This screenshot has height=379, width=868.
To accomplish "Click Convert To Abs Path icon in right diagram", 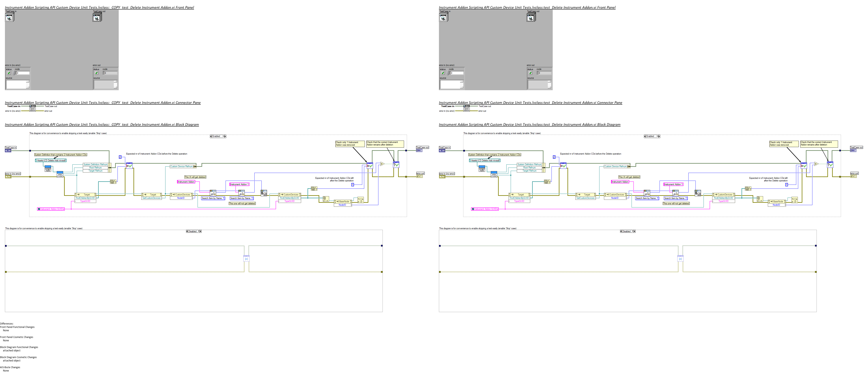I will [x=482, y=168].
